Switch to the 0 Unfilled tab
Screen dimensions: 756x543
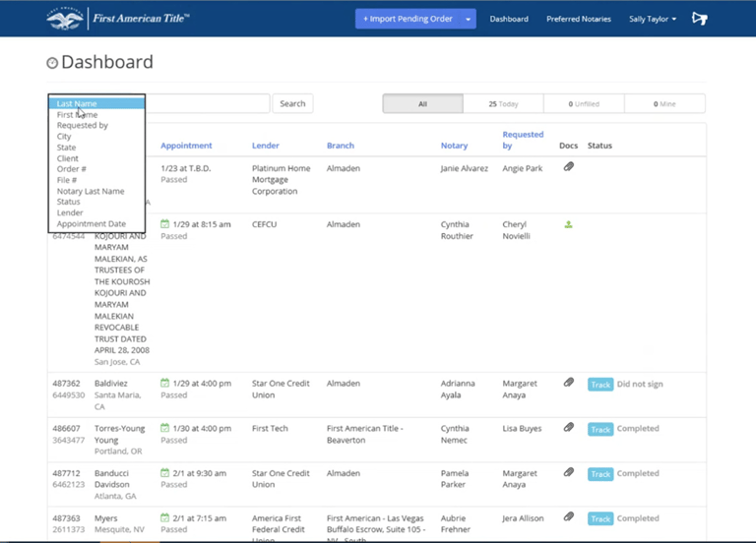[584, 103]
